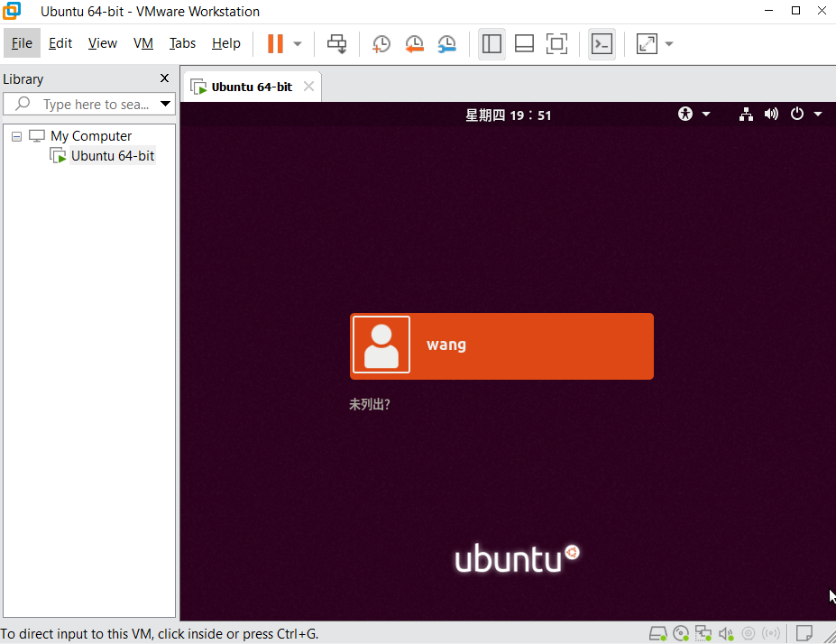Click the network adapter status icon
Viewport: 836px width, 644px height.
coord(703,633)
